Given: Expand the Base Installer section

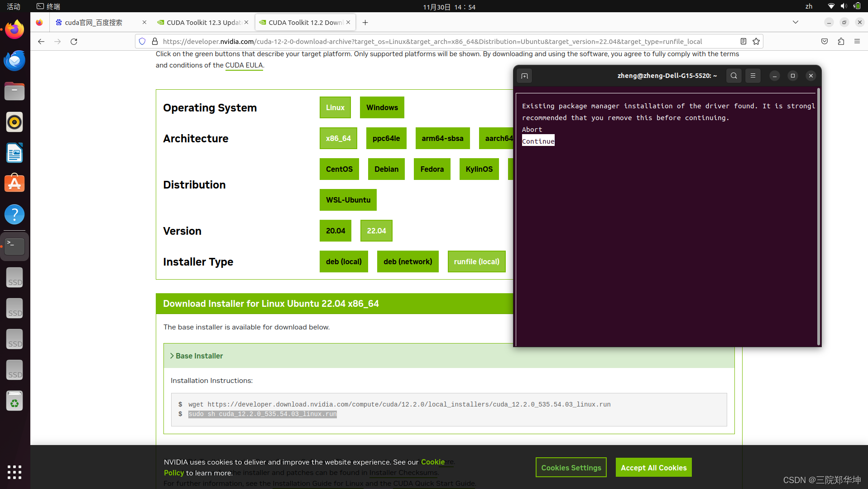Looking at the screenshot, I should (197, 356).
